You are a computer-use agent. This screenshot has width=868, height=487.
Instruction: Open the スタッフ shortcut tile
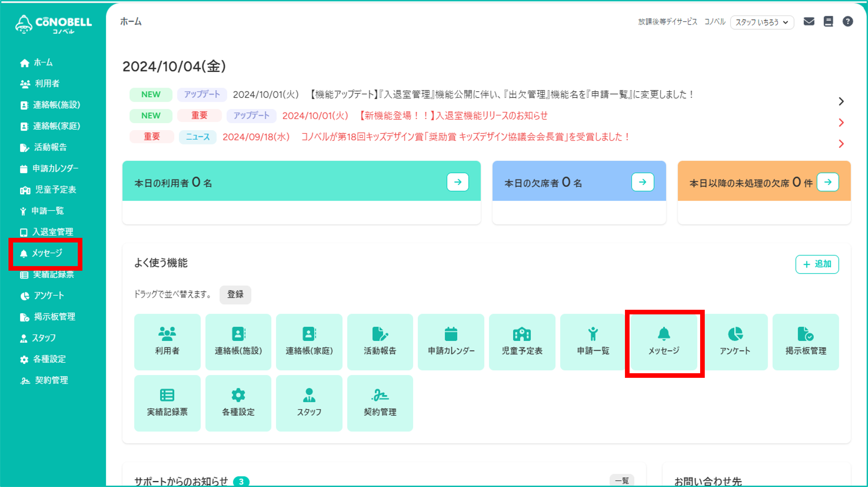(309, 403)
